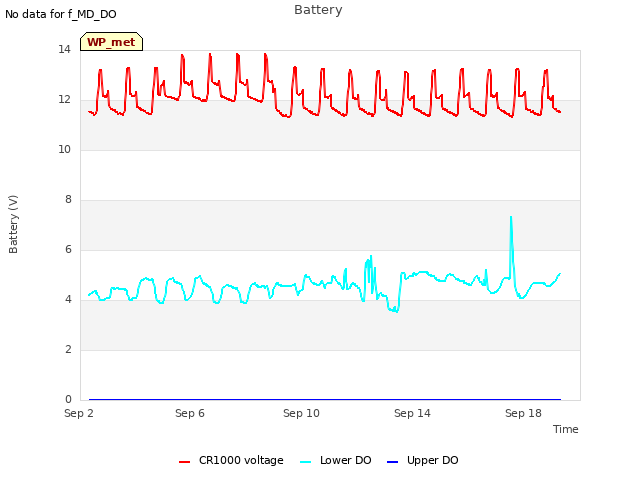Click the 14 y-axis tick label

pos(64,50)
